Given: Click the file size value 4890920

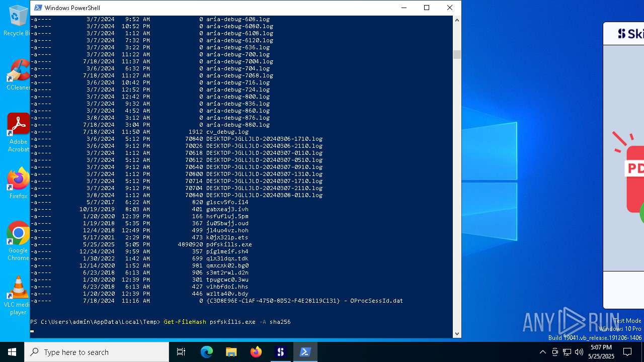Looking at the screenshot, I should coord(190,244).
